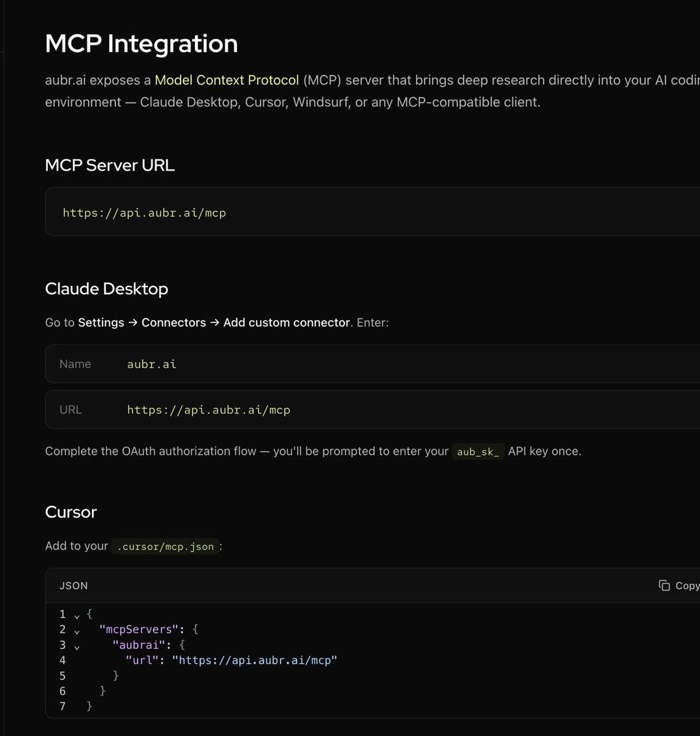
Task: Click the "aubrai" key in the JSON
Action: [x=140, y=645]
